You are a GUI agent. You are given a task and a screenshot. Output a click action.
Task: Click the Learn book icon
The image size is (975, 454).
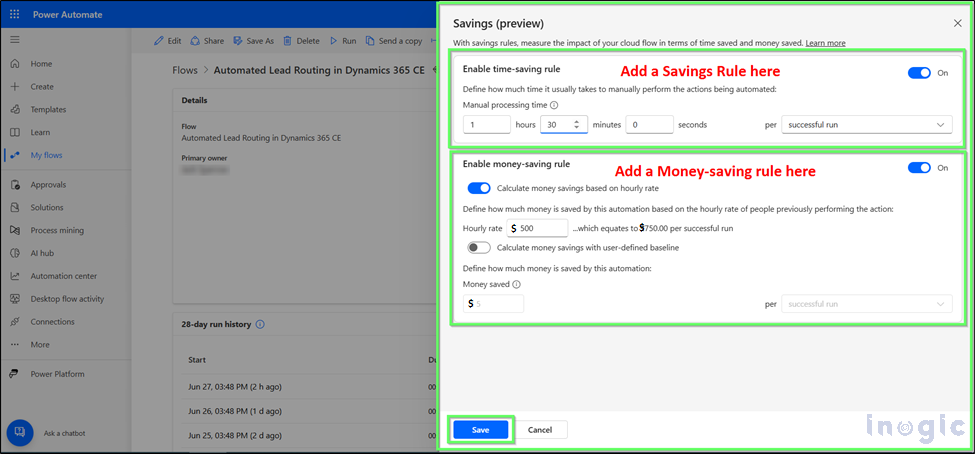tap(16, 132)
